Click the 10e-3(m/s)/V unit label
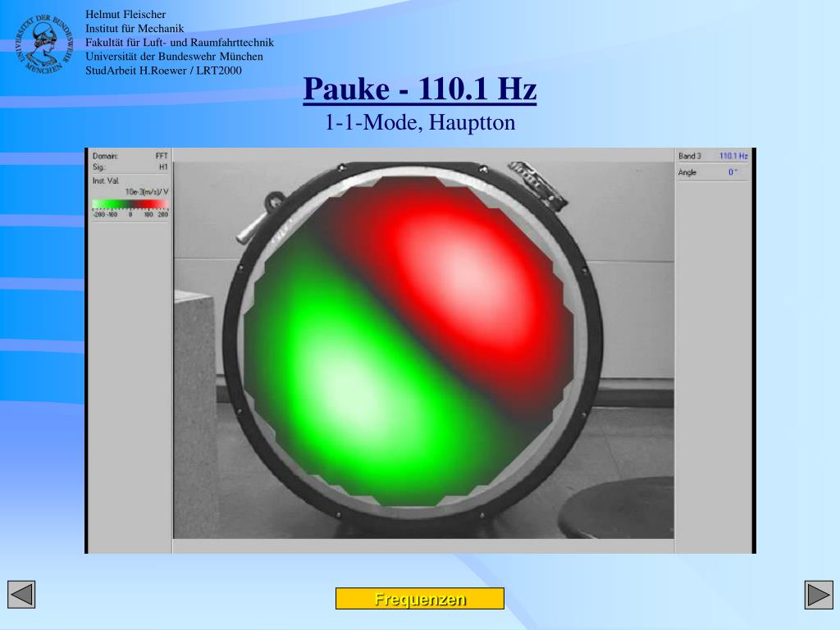840x630 pixels. point(147,192)
